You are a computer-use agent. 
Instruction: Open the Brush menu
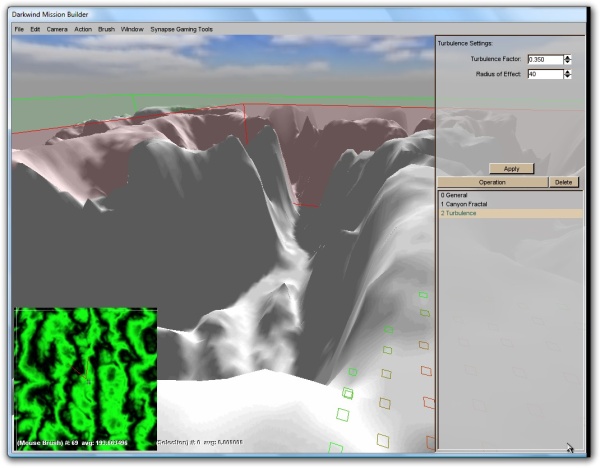point(106,29)
